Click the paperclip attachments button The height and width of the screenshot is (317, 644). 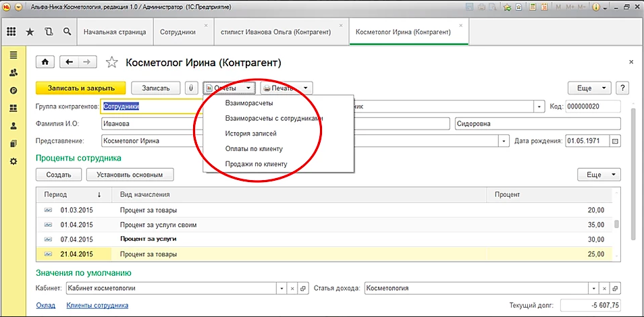(192, 88)
